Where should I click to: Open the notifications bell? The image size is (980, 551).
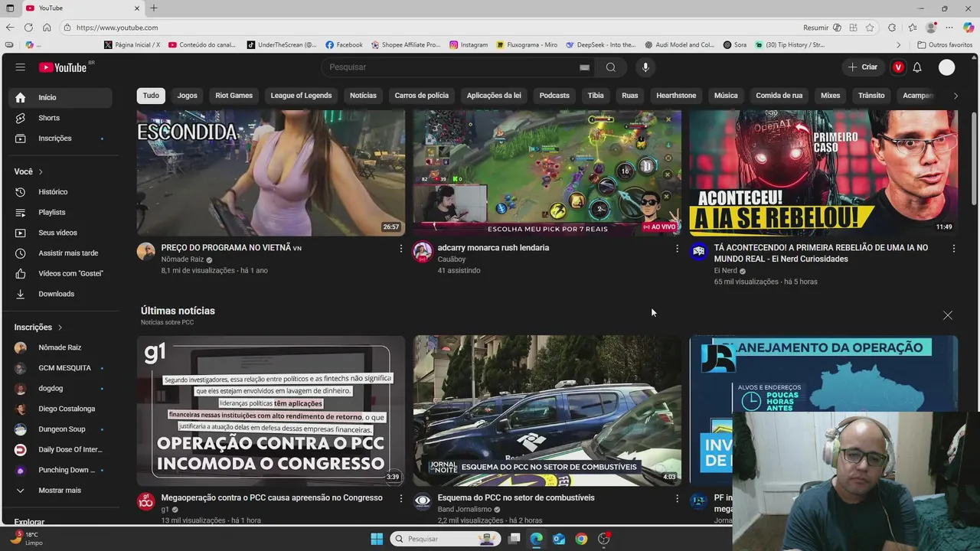[917, 67]
